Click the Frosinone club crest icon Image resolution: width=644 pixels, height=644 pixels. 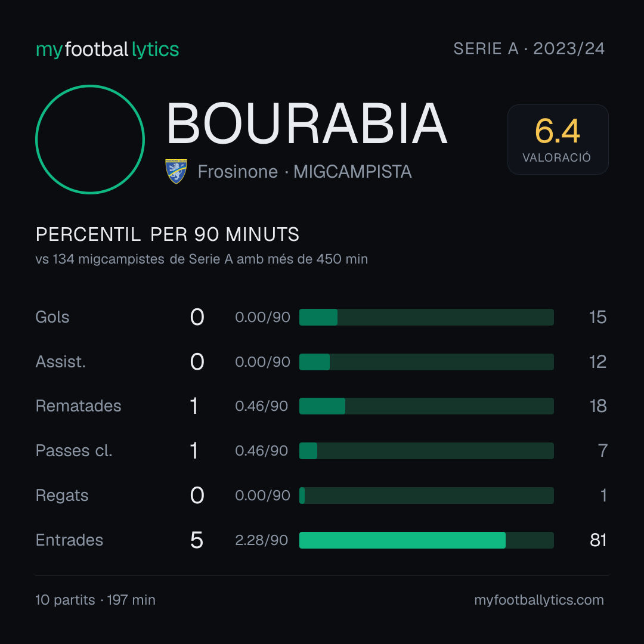click(176, 171)
